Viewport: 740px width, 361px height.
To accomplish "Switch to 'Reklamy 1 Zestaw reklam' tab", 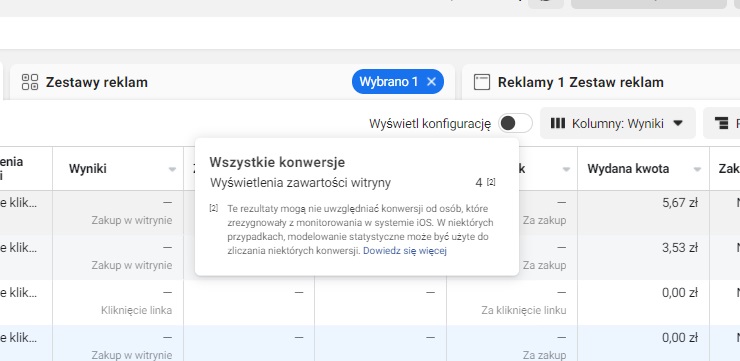I will [x=580, y=82].
